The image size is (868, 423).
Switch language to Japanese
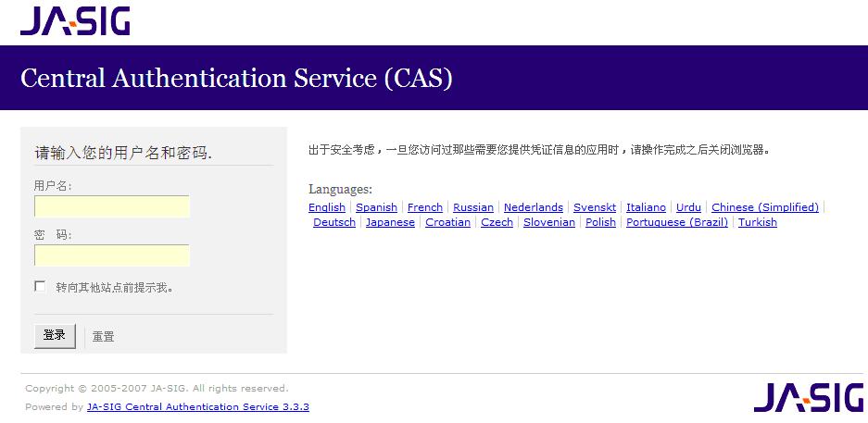pyautogui.click(x=390, y=222)
